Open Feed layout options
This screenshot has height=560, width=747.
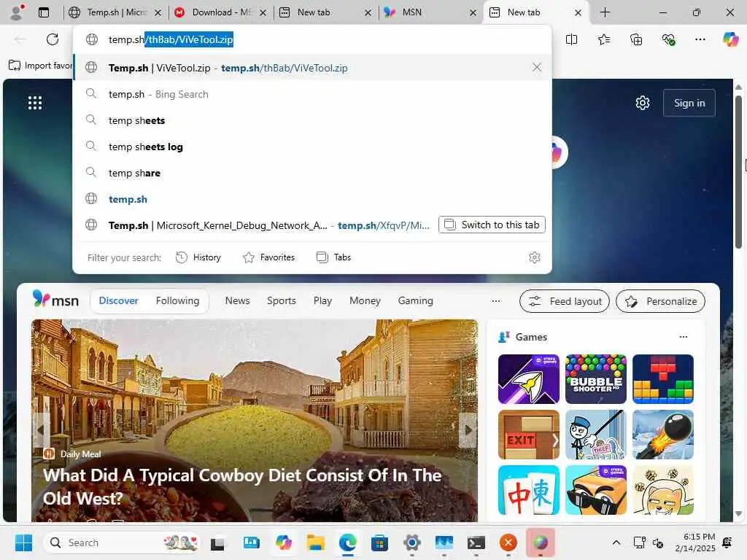pos(565,301)
